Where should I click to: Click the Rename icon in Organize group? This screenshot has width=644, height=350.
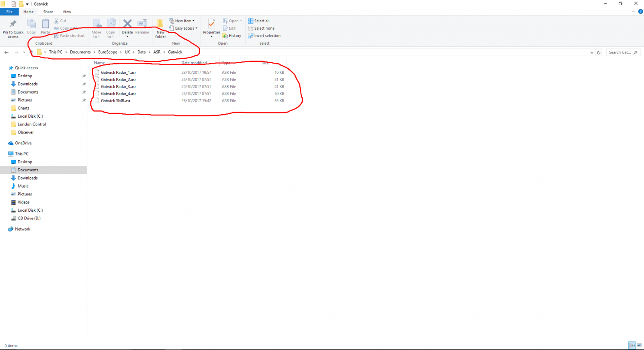click(x=142, y=24)
